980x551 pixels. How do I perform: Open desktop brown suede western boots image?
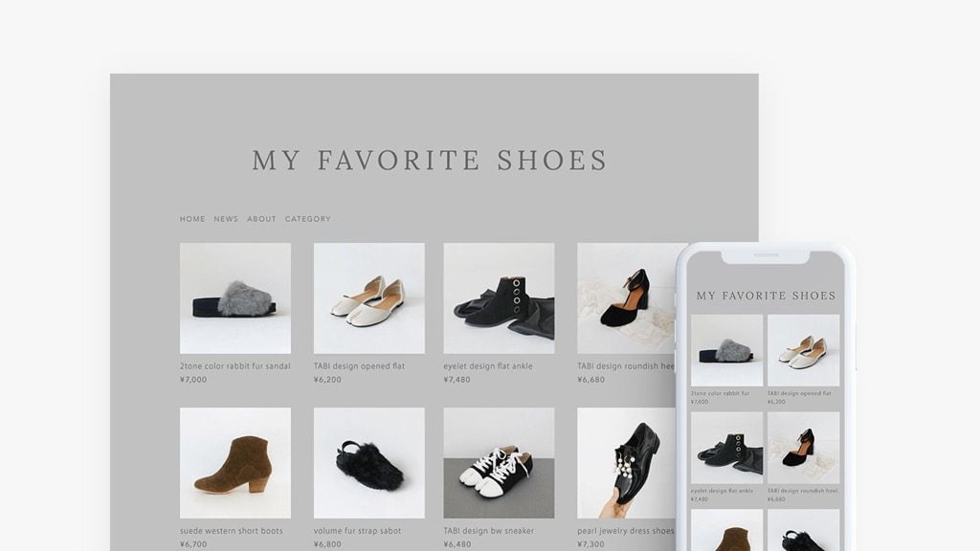coord(235,463)
